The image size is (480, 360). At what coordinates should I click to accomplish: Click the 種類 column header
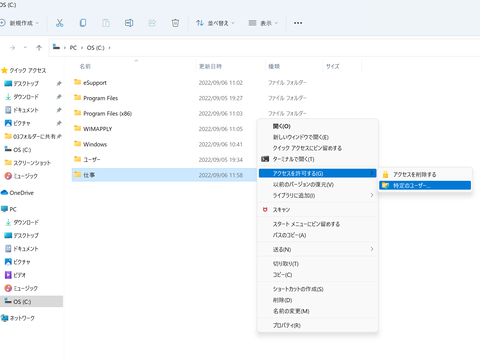(x=274, y=66)
